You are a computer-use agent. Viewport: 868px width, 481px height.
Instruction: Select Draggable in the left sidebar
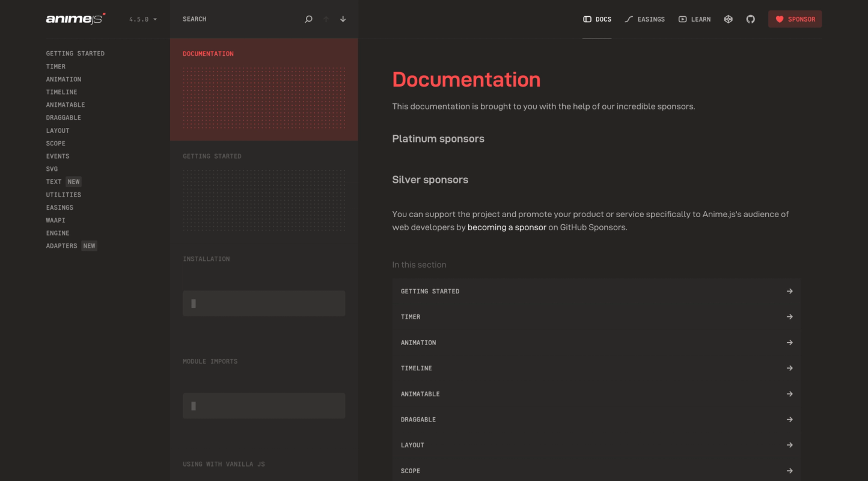pyautogui.click(x=64, y=118)
